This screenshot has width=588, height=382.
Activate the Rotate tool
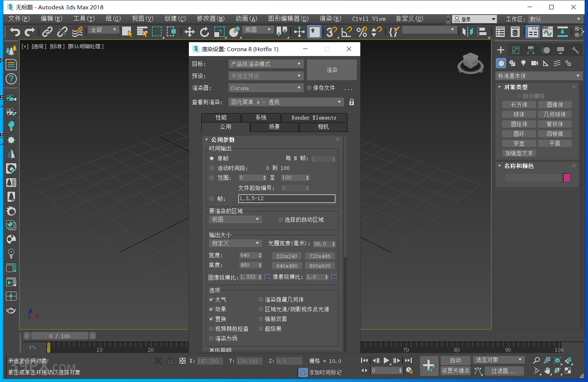click(204, 32)
